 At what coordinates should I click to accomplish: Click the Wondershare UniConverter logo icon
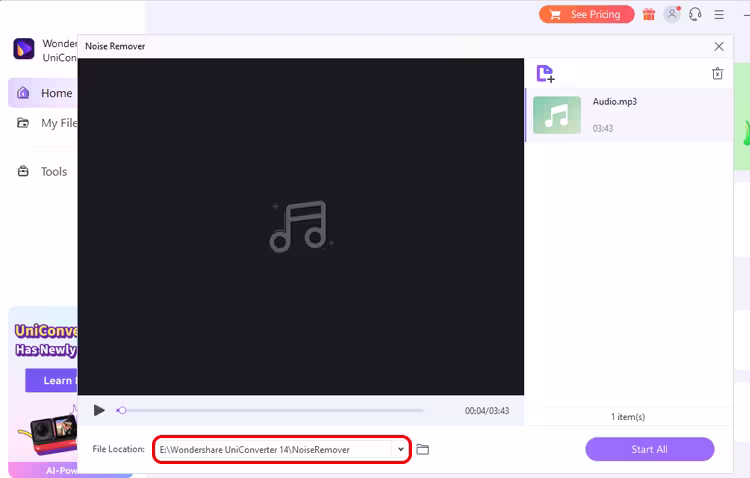tap(23, 49)
